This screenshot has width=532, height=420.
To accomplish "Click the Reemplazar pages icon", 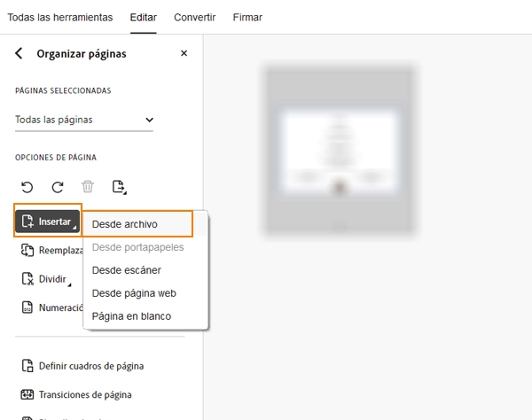I will pyautogui.click(x=27, y=251).
